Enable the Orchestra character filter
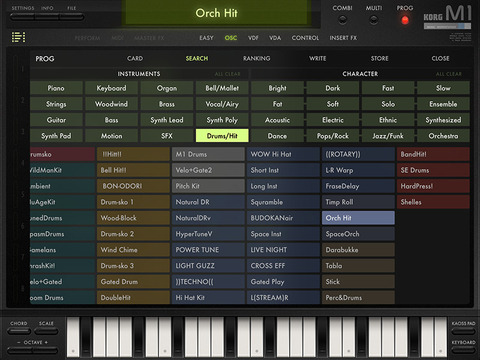Screen dimensions: 480x360 click(443, 136)
